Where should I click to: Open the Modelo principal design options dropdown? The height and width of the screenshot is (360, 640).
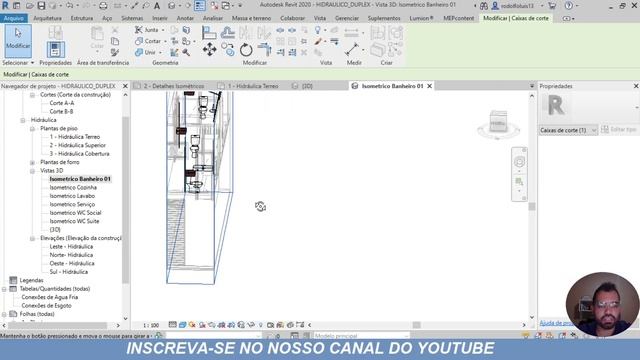(361, 336)
